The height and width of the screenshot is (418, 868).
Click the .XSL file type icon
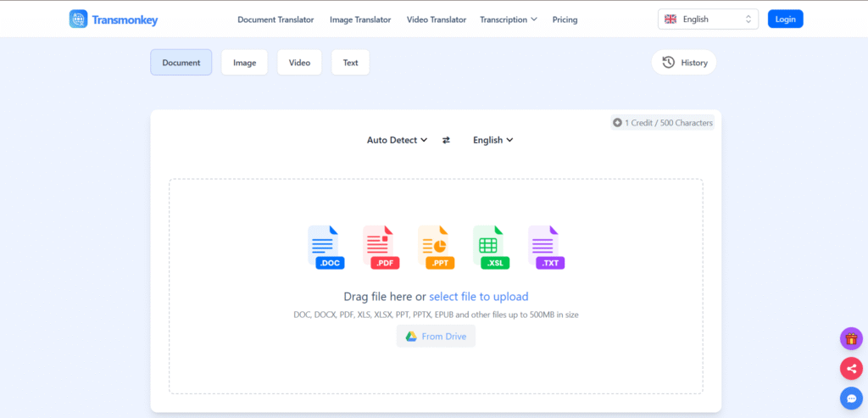491,247
